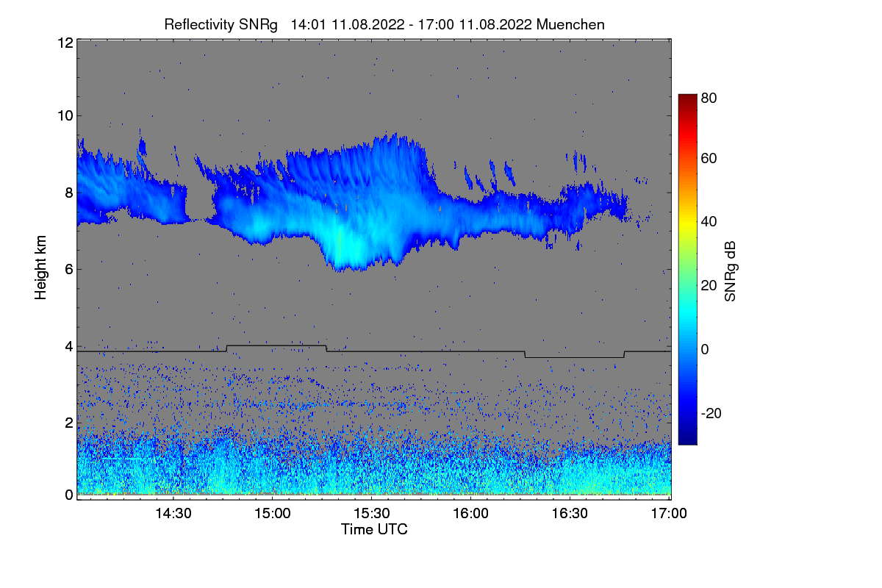Click the 6 km height tick label
Viewport: 882px width, 588px height.
(68, 269)
